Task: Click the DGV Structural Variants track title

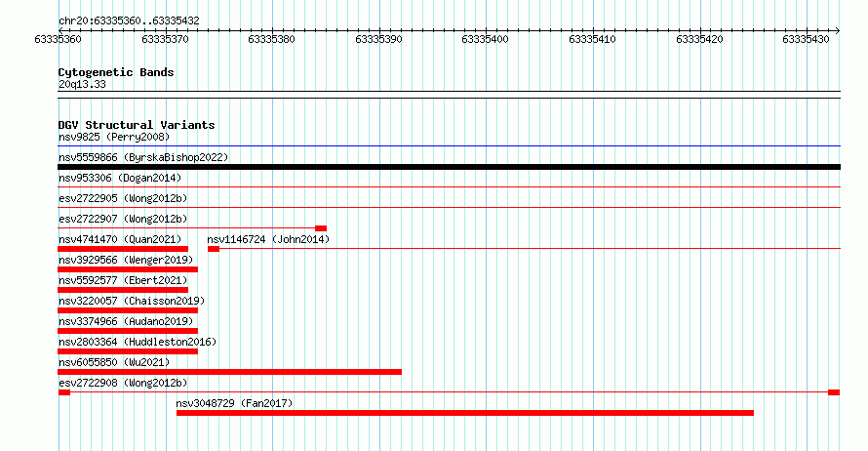Action: click(x=137, y=125)
